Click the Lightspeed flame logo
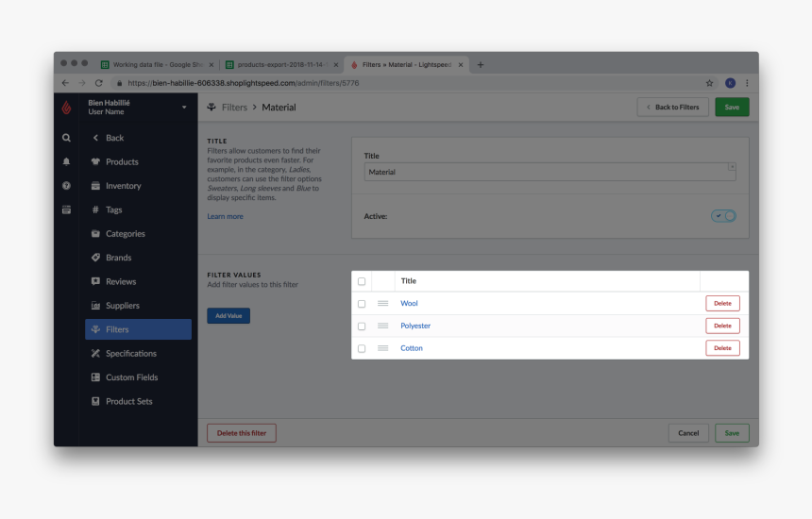Viewport: 812px width, 519px height. (66, 108)
